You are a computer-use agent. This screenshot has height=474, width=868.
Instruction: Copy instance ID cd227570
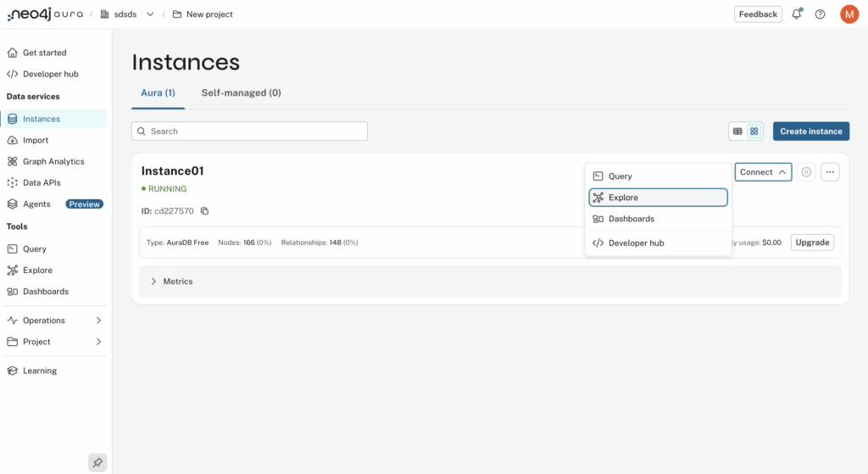click(x=205, y=211)
